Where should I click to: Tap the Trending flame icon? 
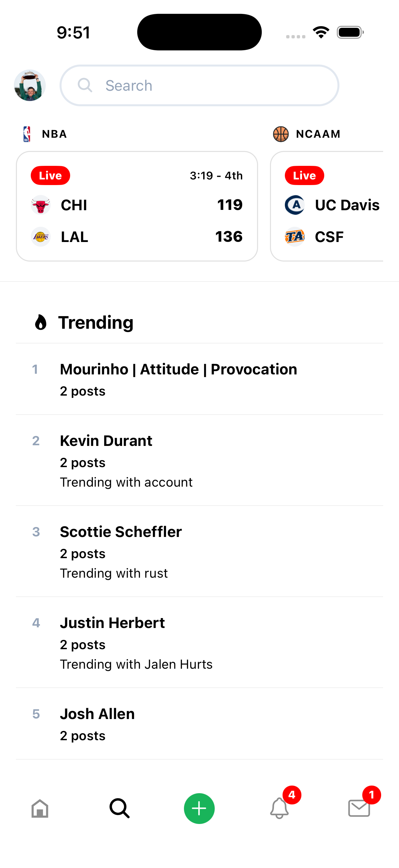click(41, 322)
